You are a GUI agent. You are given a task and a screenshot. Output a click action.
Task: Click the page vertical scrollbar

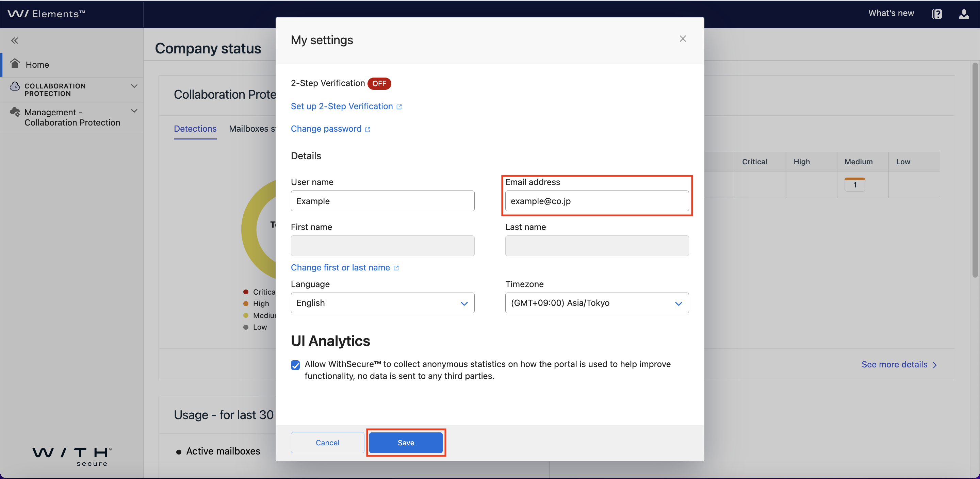tap(975, 170)
